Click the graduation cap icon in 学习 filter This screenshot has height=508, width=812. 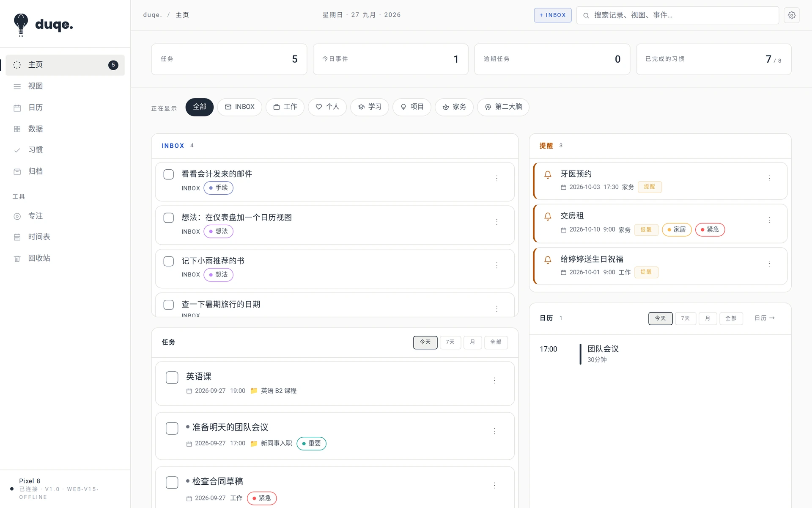pyautogui.click(x=361, y=107)
